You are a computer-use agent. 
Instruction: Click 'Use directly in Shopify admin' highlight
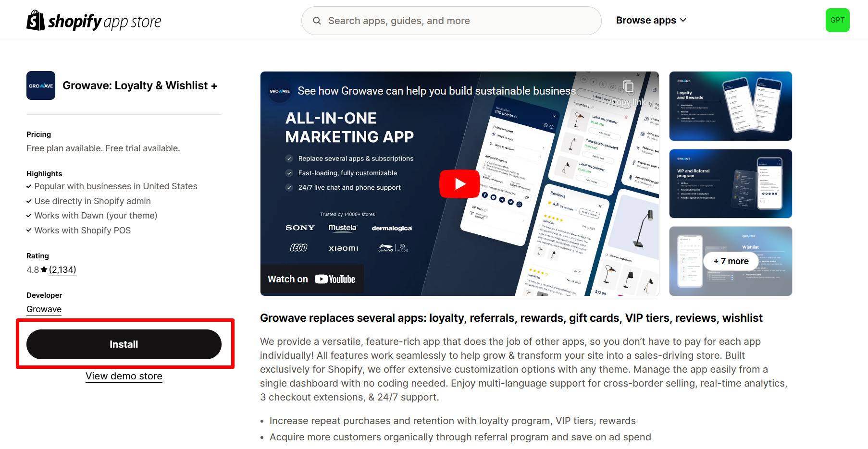[93, 201]
